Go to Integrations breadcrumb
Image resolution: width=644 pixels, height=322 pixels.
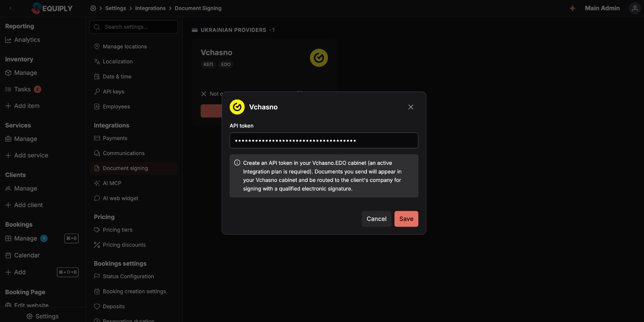150,8
